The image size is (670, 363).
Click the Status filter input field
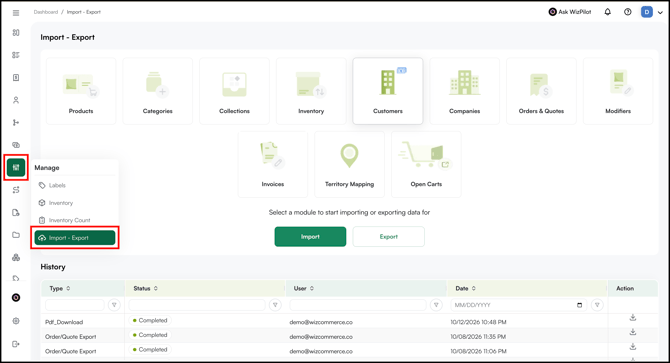coord(197,305)
